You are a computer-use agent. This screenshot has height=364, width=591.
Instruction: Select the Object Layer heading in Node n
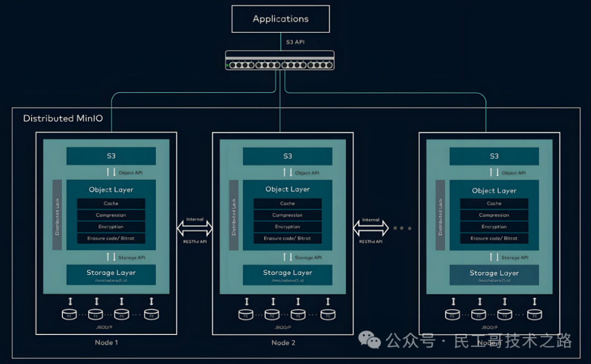[x=494, y=191]
